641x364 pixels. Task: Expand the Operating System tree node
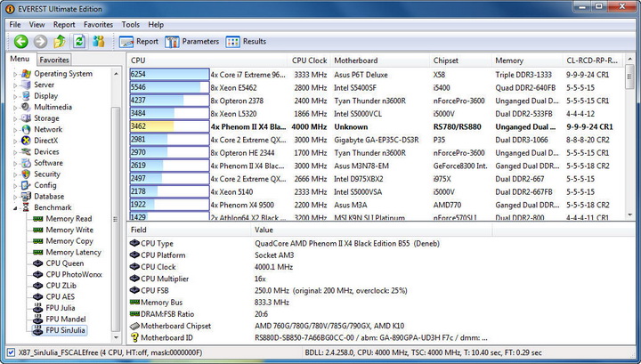[15, 75]
